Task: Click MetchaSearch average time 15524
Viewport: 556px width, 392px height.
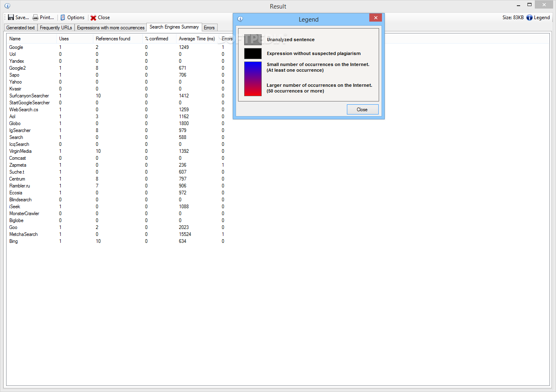Action: [185, 234]
